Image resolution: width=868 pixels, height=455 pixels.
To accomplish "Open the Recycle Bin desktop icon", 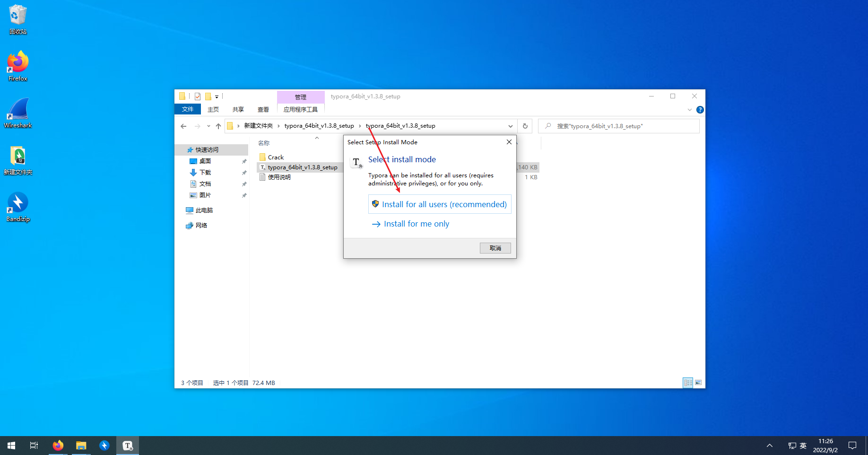I will coord(18,20).
